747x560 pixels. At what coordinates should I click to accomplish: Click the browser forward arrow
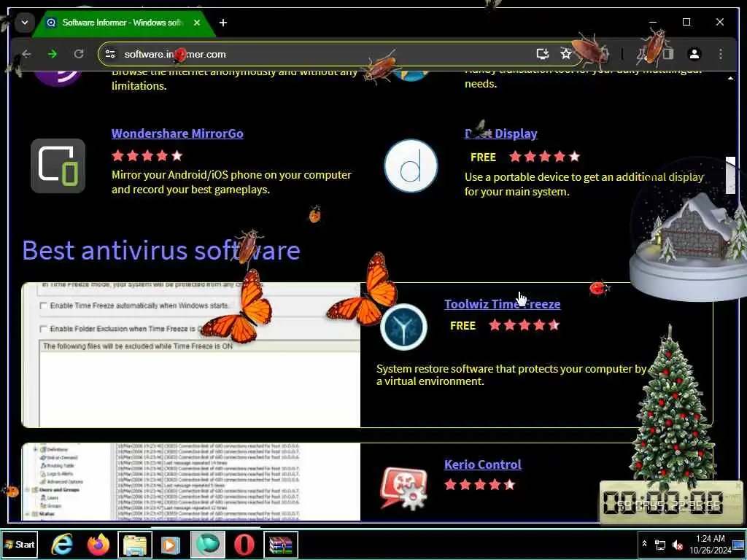(x=53, y=54)
